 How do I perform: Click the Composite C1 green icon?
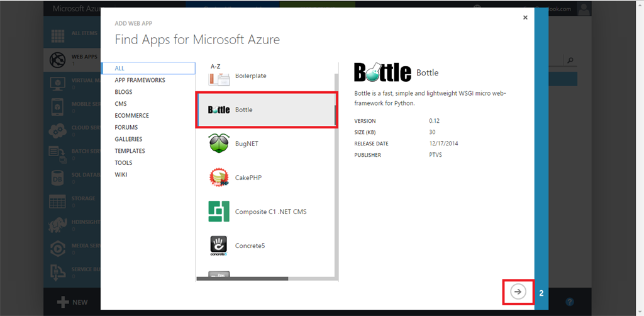point(219,212)
